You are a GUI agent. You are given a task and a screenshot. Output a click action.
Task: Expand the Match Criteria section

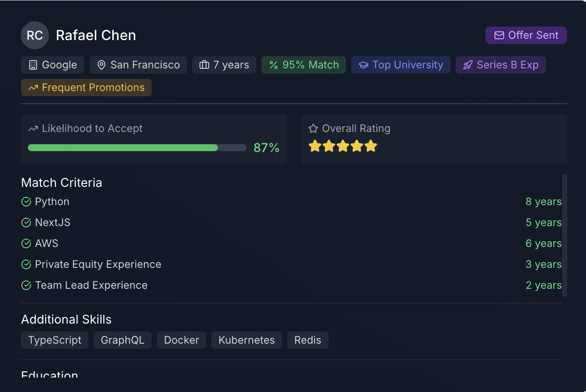61,182
